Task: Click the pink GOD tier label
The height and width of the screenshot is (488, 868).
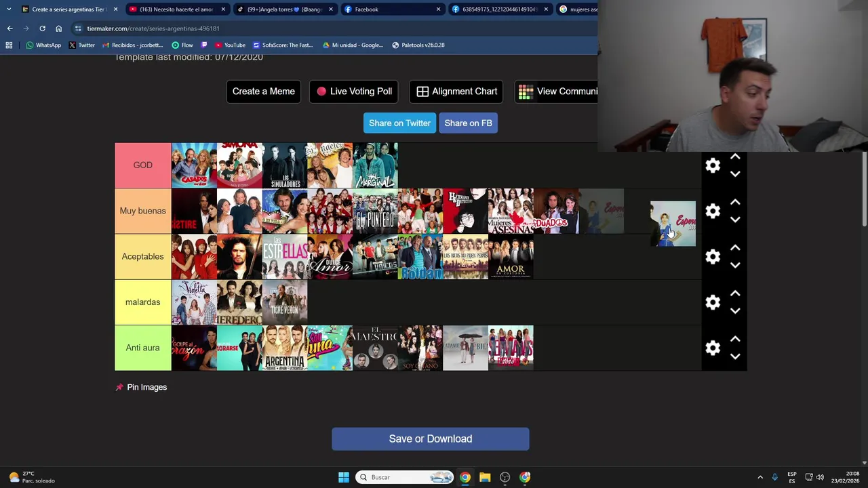Action: coord(142,165)
